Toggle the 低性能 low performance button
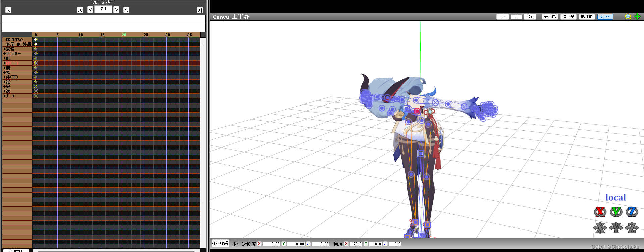 587,17
